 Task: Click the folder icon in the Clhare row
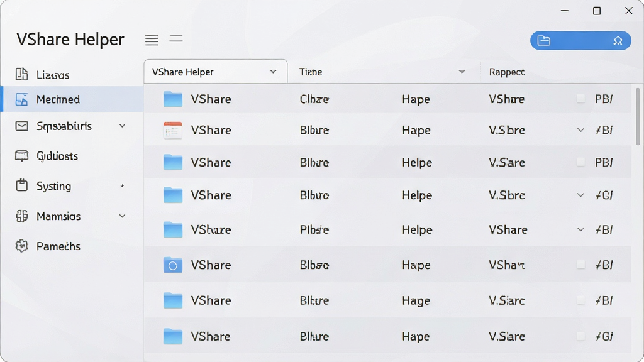coord(172,99)
